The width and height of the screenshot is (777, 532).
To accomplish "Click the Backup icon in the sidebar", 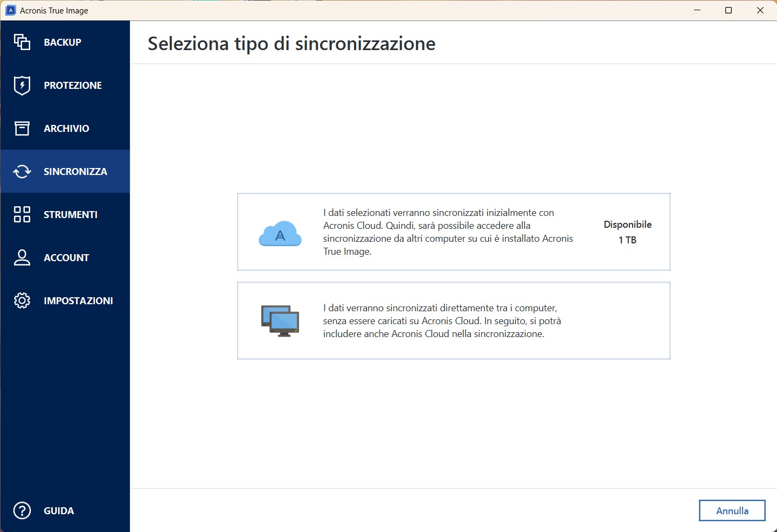I will (x=22, y=42).
